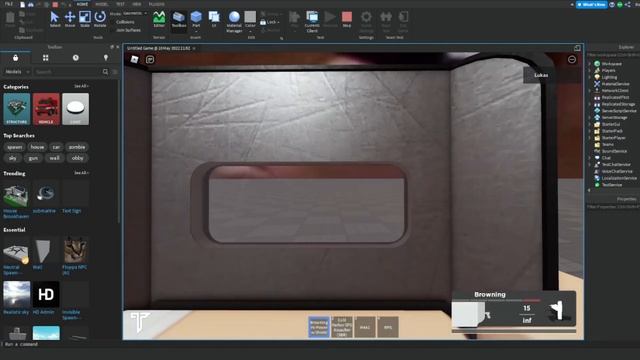Click the red record icon in quick access bar

55,4
